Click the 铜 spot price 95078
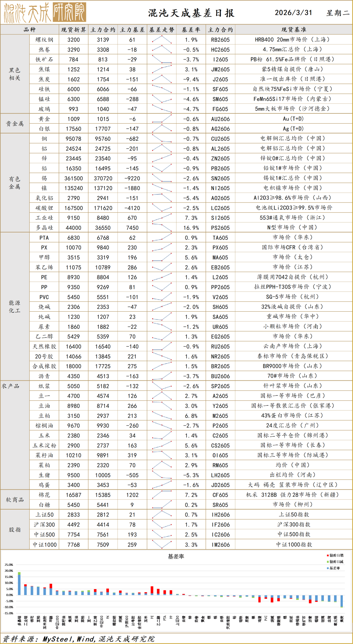Viewport: 353px width, 644px height. pos(74,139)
